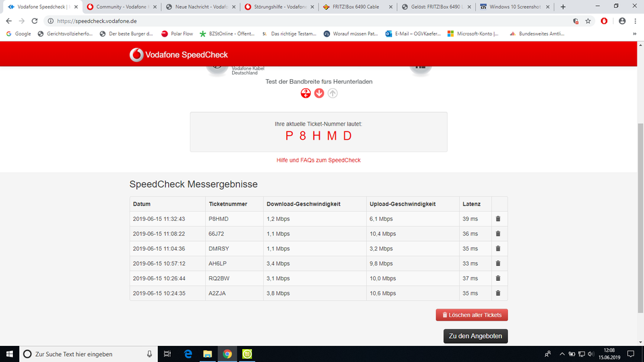The height and width of the screenshot is (362, 644).
Task: Switch to the Community - Vodafone tab
Action: 122,6
